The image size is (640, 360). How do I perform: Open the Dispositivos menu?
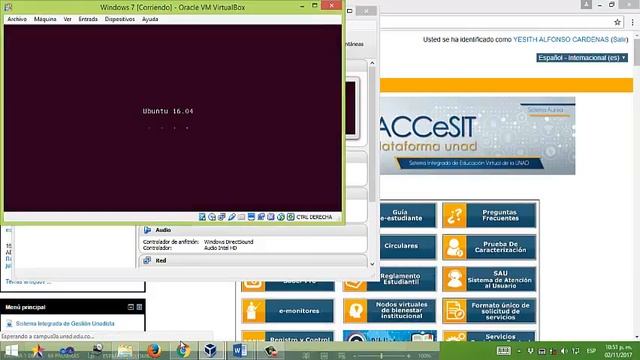(120, 19)
